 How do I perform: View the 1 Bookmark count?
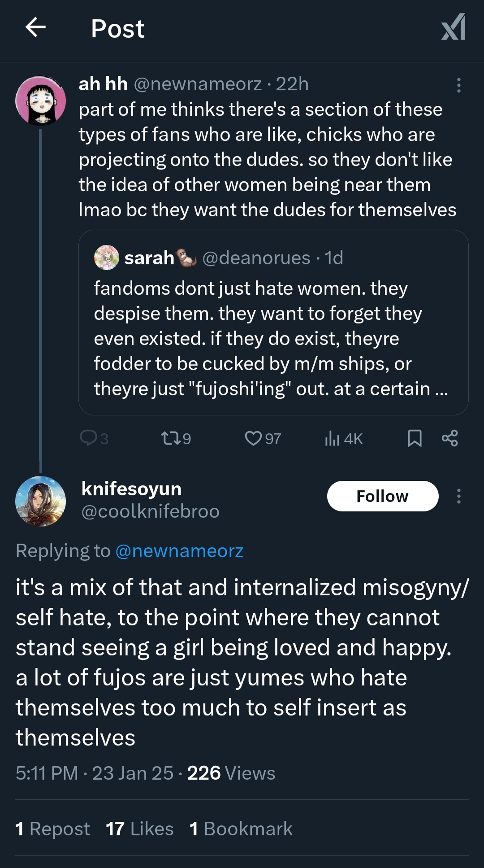pos(241,829)
